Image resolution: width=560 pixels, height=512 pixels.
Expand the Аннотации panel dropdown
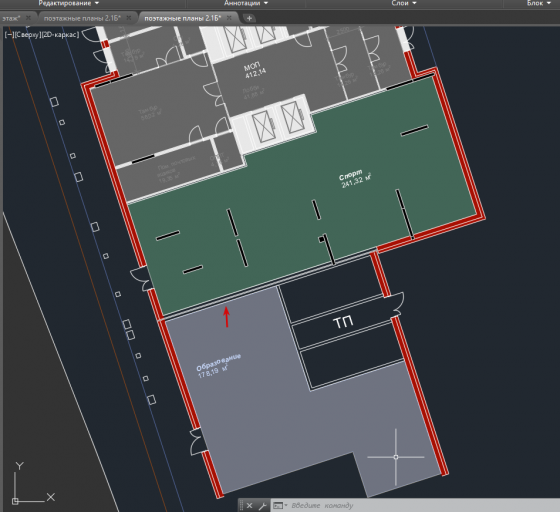246,3
